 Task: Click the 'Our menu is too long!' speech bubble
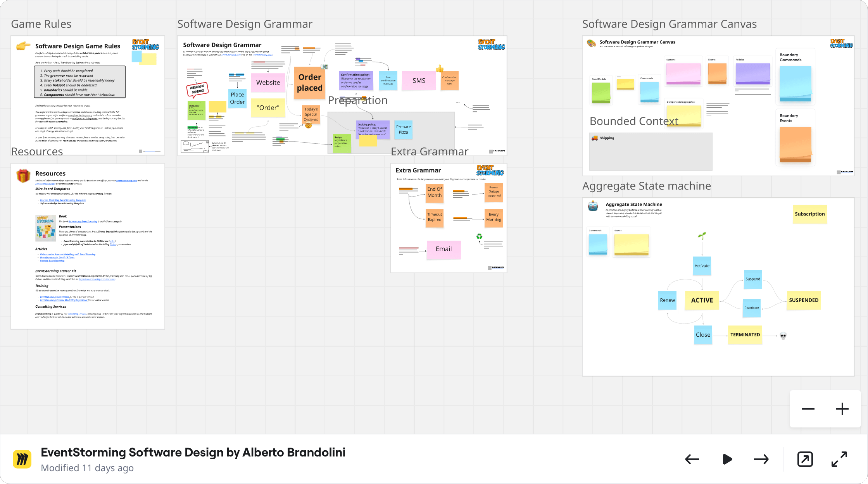click(x=198, y=90)
